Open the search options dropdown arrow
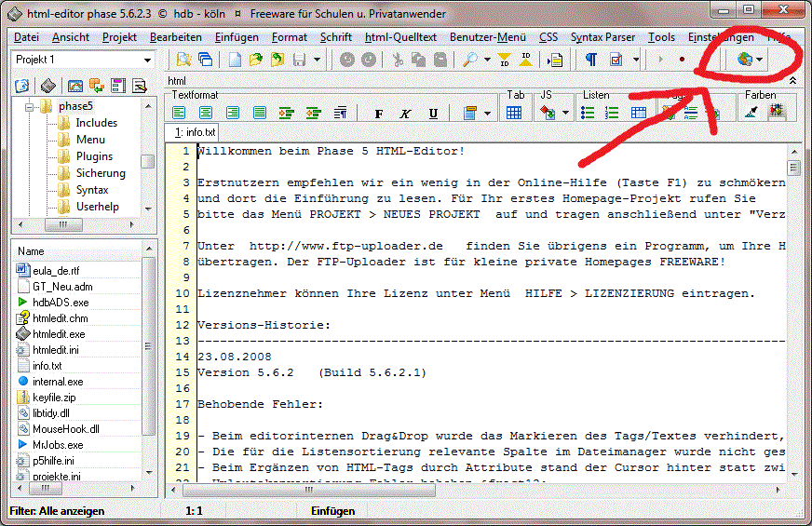The width and height of the screenshot is (812, 526). pyautogui.click(x=487, y=60)
